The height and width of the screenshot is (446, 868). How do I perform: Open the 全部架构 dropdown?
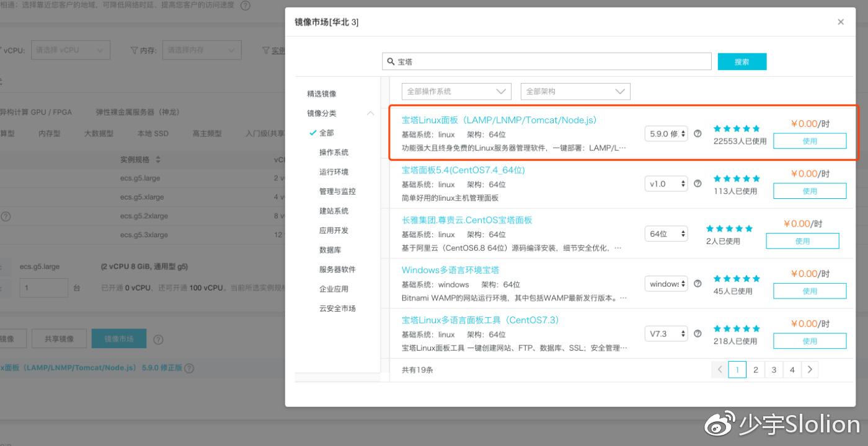[575, 91]
